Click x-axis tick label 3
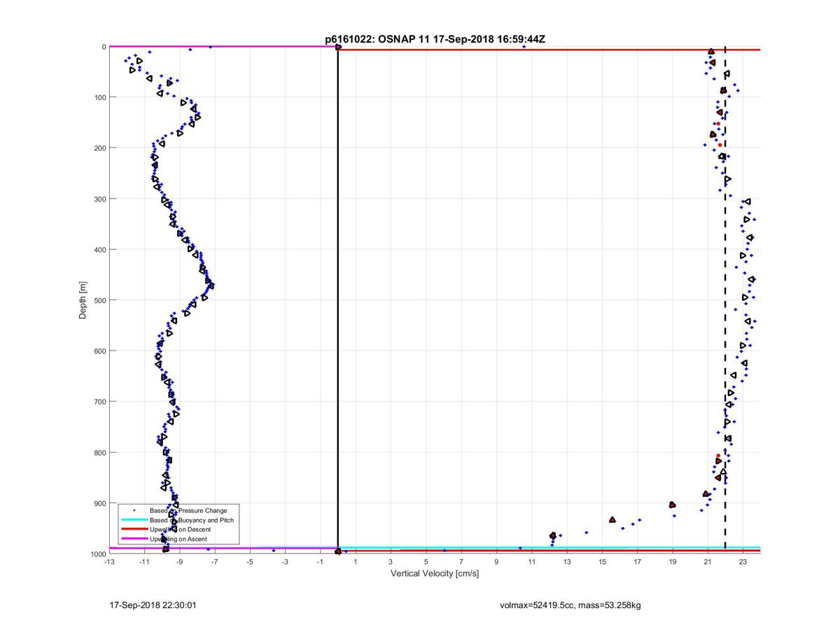This screenshot has height=622, width=840. coord(391,562)
